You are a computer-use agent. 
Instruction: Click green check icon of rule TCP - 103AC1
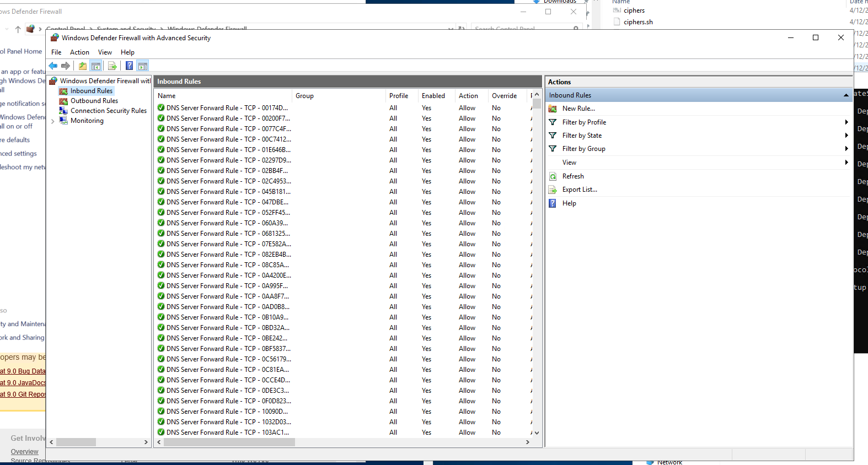[161, 432]
